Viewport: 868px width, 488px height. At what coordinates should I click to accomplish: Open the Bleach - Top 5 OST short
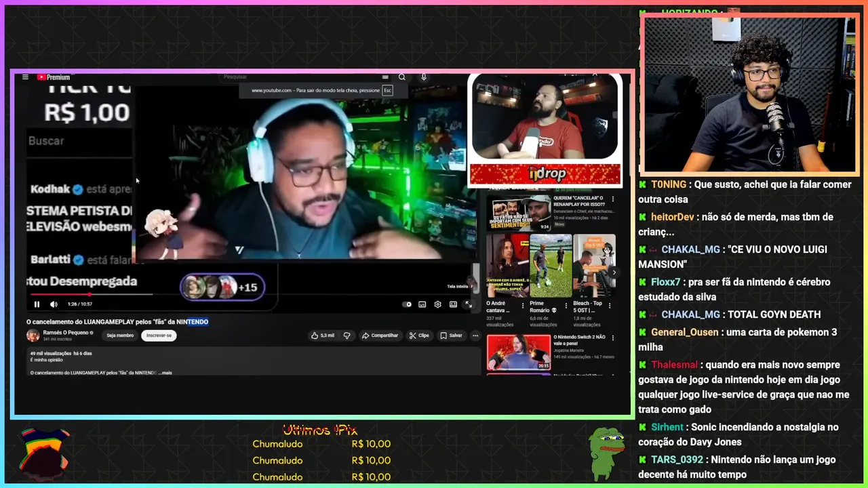click(x=593, y=266)
